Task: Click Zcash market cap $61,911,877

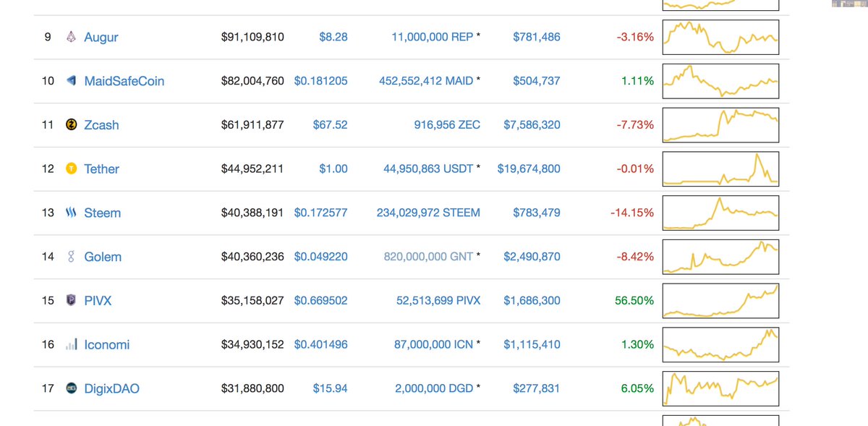Action: tap(252, 125)
